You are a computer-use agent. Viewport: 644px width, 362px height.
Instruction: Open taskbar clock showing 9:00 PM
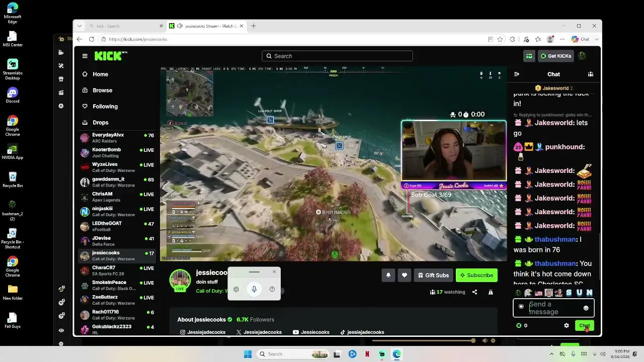621,354
